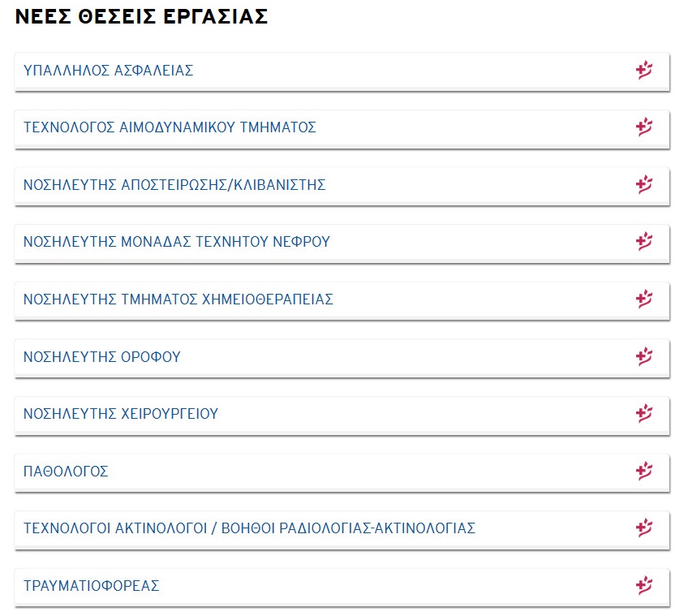This screenshot has width=684, height=616.
Task: Select the ΤΡΑΥΜΑΤΙΟΦΟΡΕΑΣ job title
Action: 91,585
